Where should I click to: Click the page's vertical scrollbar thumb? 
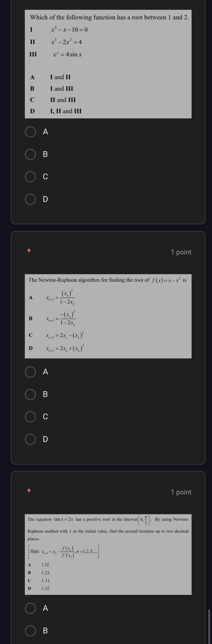209,626
